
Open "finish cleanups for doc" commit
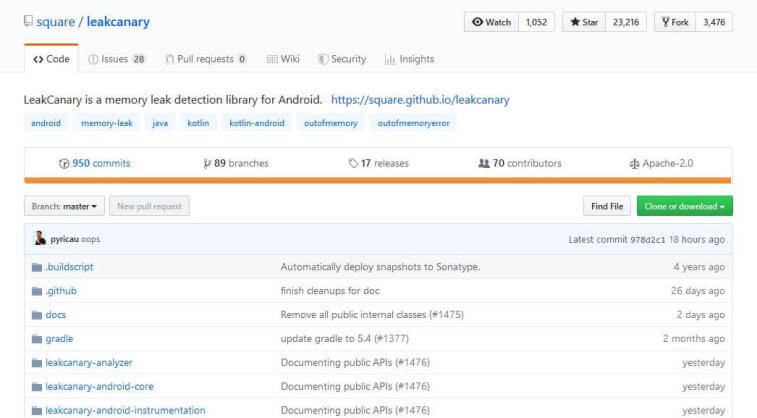click(330, 291)
